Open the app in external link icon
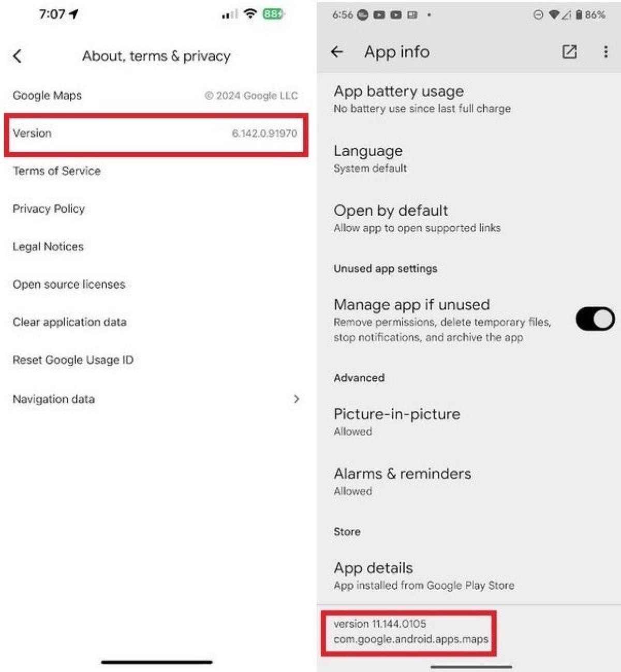This screenshot has height=672, width=621. coord(569,52)
